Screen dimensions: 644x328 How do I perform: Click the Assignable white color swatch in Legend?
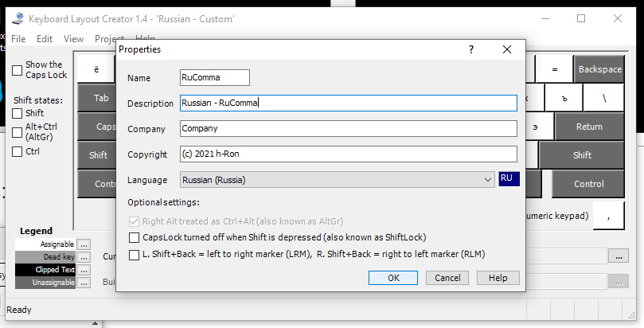45,244
